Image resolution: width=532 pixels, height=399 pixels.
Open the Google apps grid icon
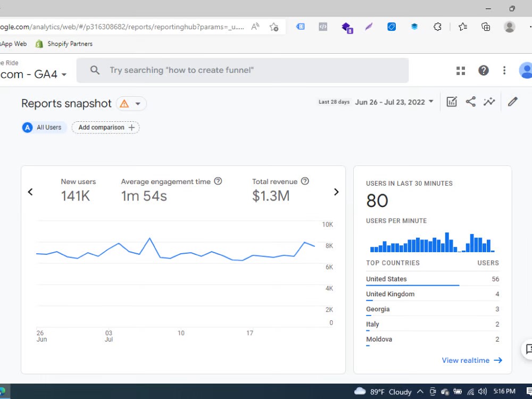pos(460,71)
